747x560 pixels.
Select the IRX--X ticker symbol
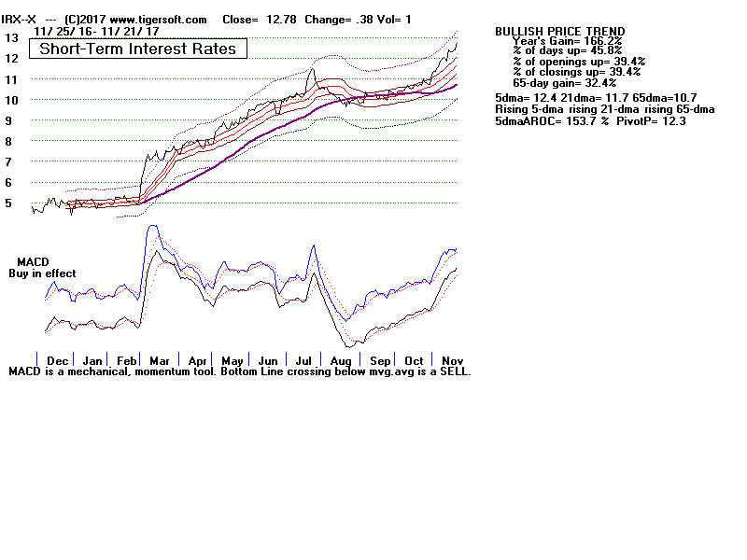tap(19, 19)
